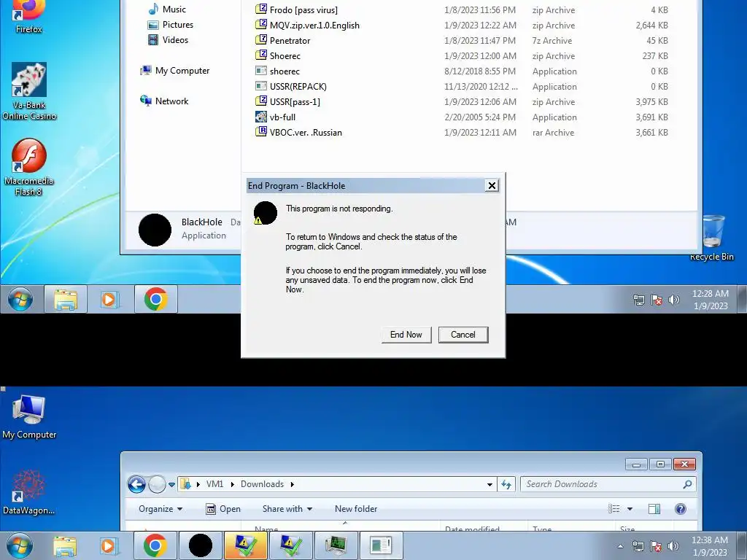This screenshot has height=560, width=747.
Task: Select Pictures in the navigation pane
Action: tap(171, 24)
